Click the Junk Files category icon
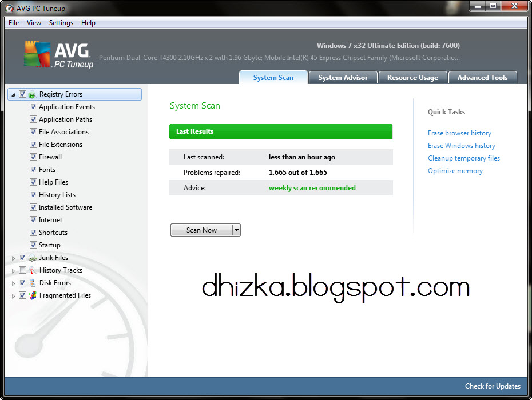 pos(32,258)
